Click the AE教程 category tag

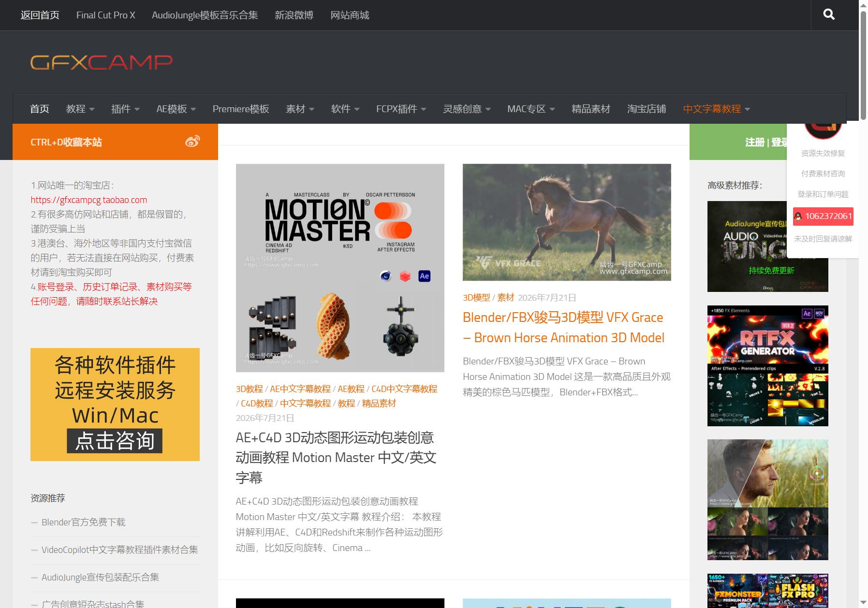point(351,389)
